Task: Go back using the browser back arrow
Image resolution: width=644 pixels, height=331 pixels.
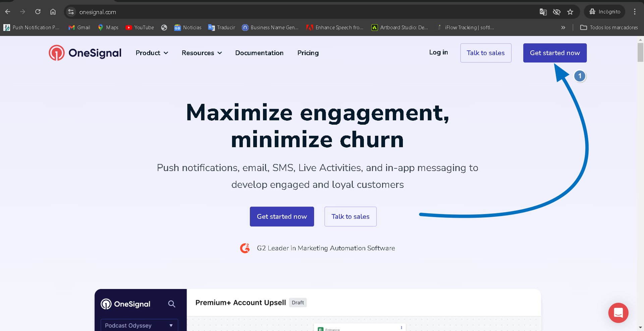Action: 8,12
